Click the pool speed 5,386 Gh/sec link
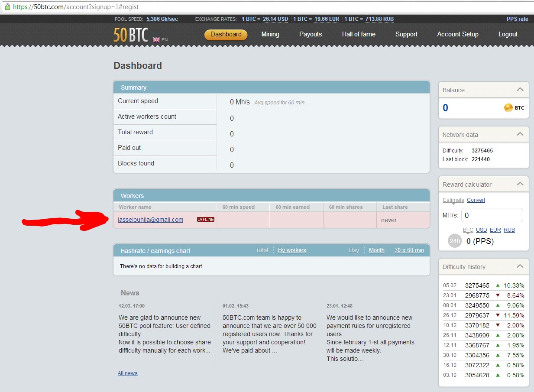Image resolution: width=534 pixels, height=392 pixels. tap(162, 19)
